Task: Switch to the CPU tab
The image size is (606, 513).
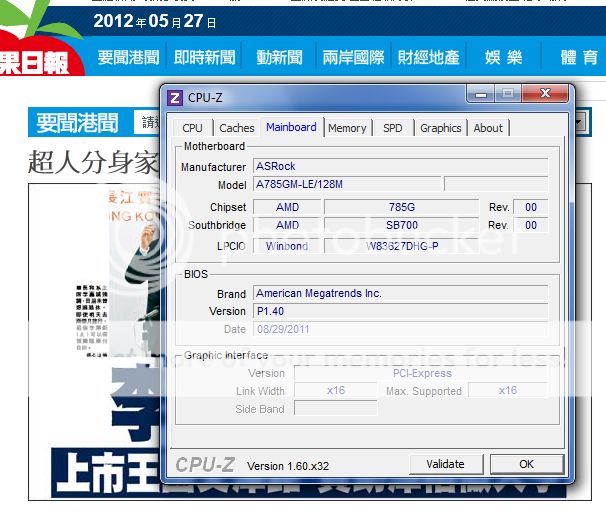Action: [x=192, y=128]
